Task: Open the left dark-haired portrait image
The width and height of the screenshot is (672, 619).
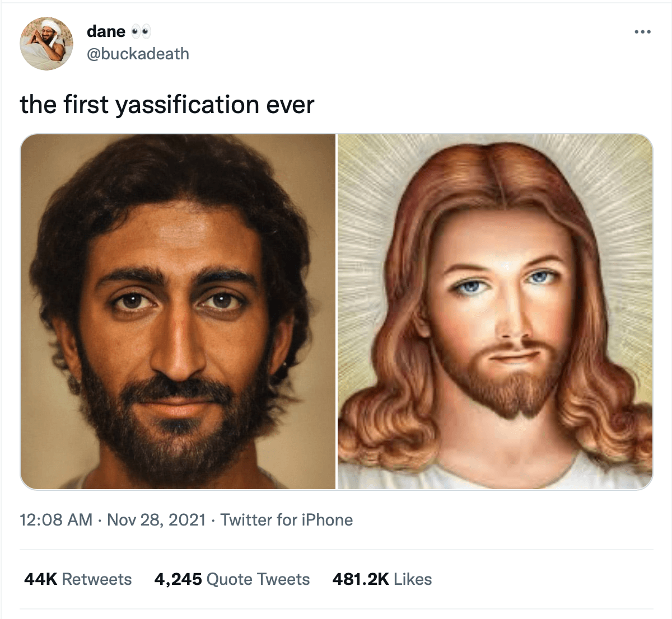Action: tap(178, 312)
